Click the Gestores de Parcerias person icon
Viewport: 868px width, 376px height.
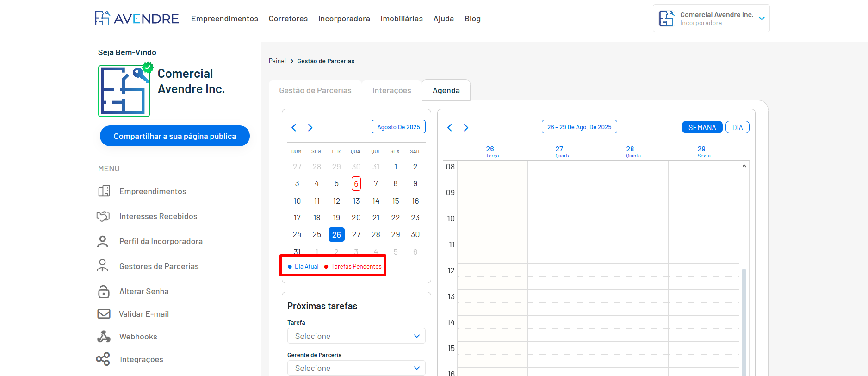[x=103, y=265]
